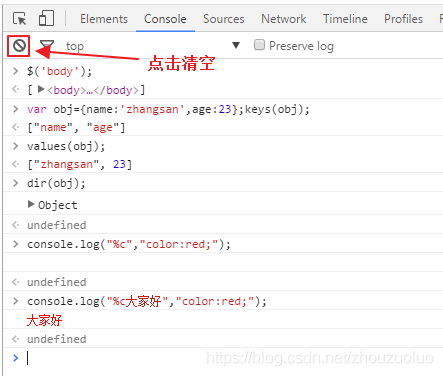Select the red 大家好 output text
Viewport: 443px width, 376px height.
tap(44, 320)
